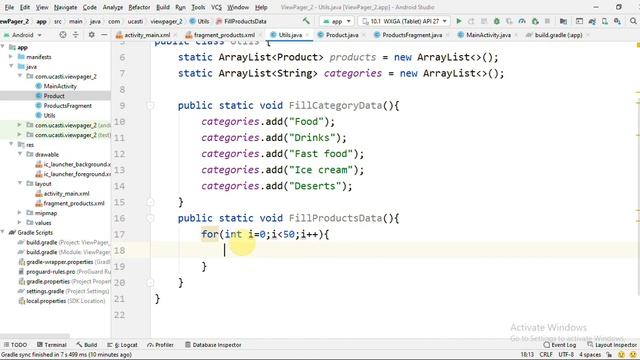Click the 4 spaces indent setting
The height and width of the screenshot is (360, 640).
[x=590, y=355]
